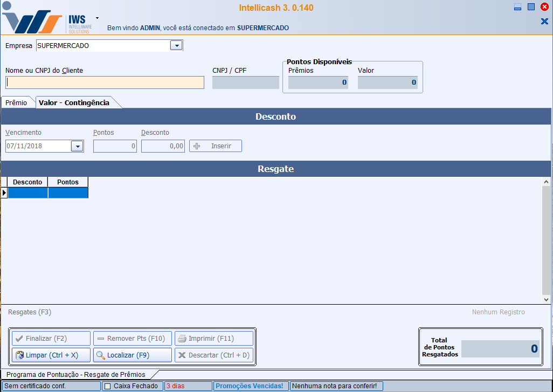
Task: Click Remover Pts (F10) button
Action: (x=133, y=339)
